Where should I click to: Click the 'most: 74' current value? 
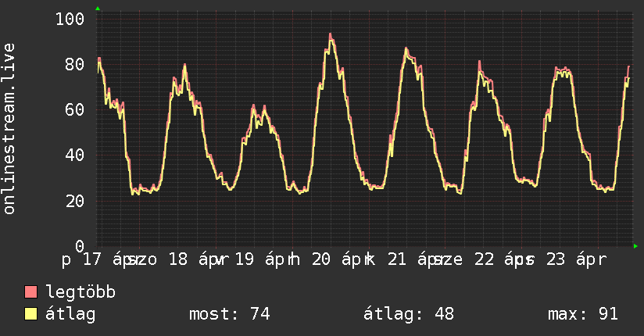point(229,314)
